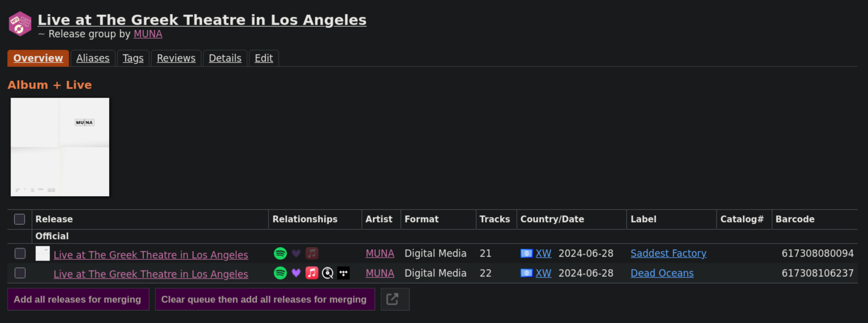Open the Apple Music icon in the Dead Oceans row

(312, 273)
